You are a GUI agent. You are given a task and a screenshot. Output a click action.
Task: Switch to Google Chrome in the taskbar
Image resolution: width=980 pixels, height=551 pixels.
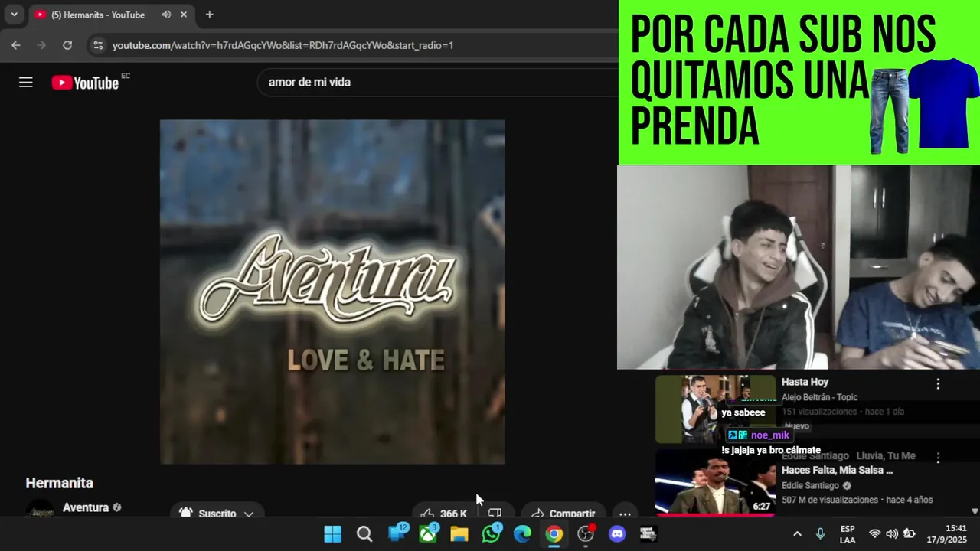coord(554,534)
